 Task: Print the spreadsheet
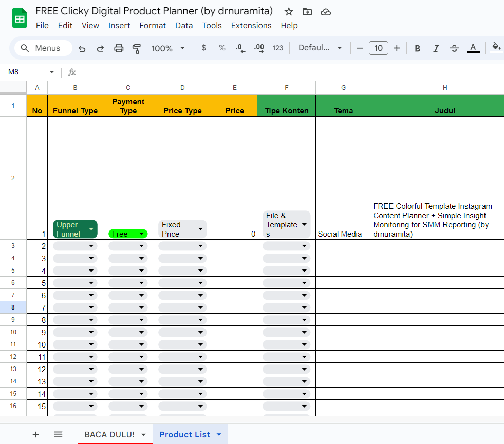(x=118, y=48)
